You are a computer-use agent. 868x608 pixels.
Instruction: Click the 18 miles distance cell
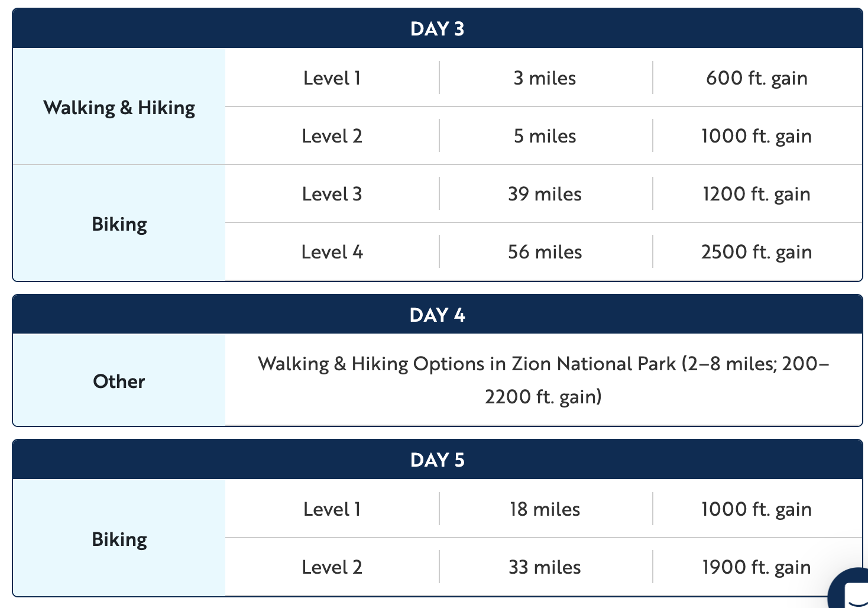(545, 509)
